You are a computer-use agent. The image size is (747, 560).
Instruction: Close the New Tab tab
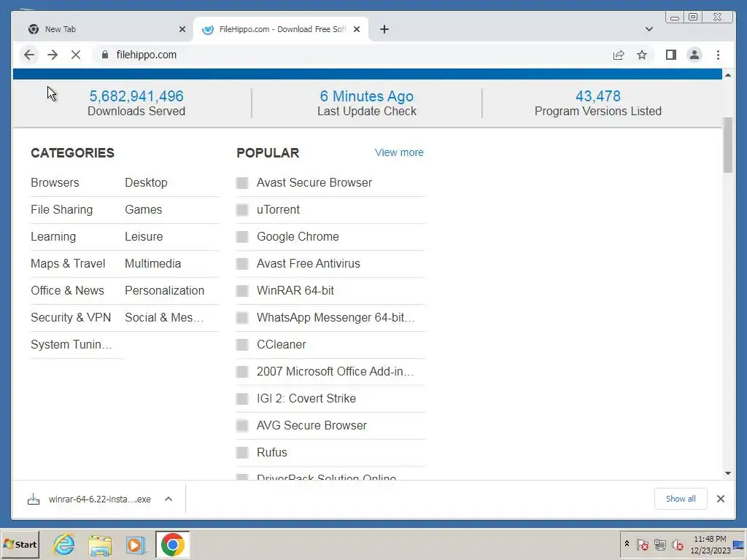tap(182, 29)
